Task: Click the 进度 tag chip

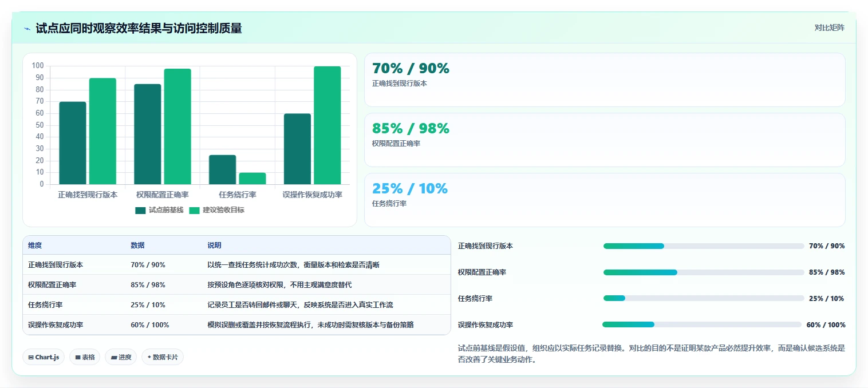Action: (x=121, y=357)
